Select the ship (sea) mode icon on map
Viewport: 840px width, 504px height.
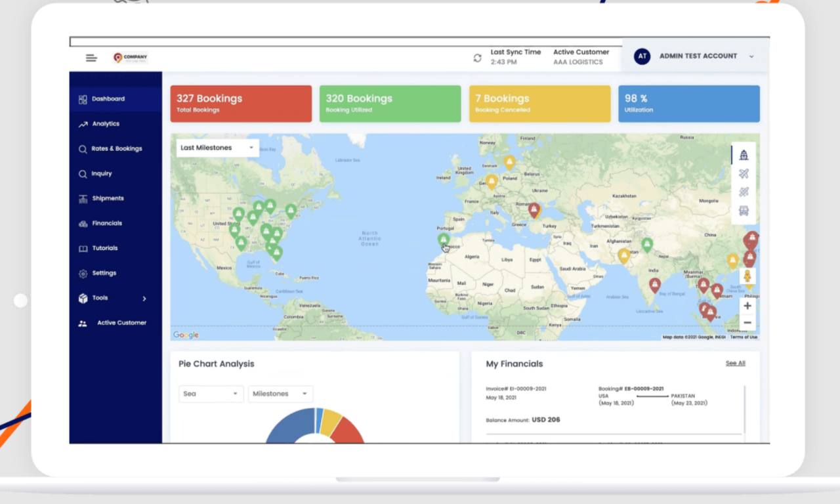tap(744, 155)
